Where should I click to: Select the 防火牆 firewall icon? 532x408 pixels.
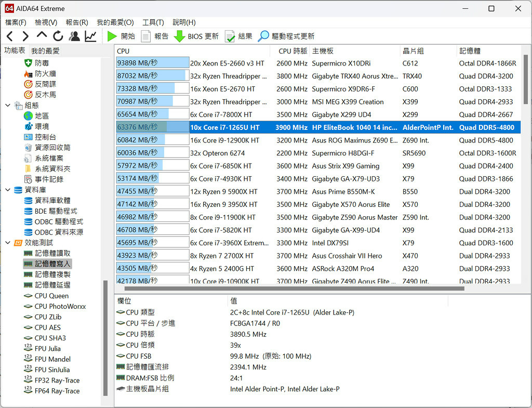coord(28,73)
